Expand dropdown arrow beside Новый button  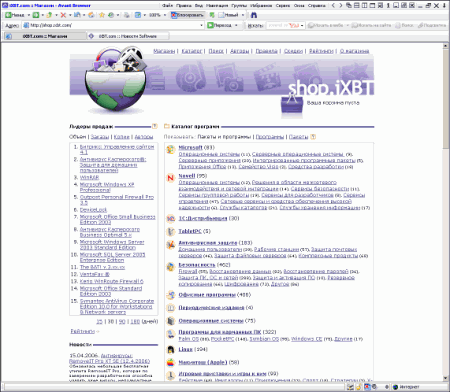[x=243, y=15]
